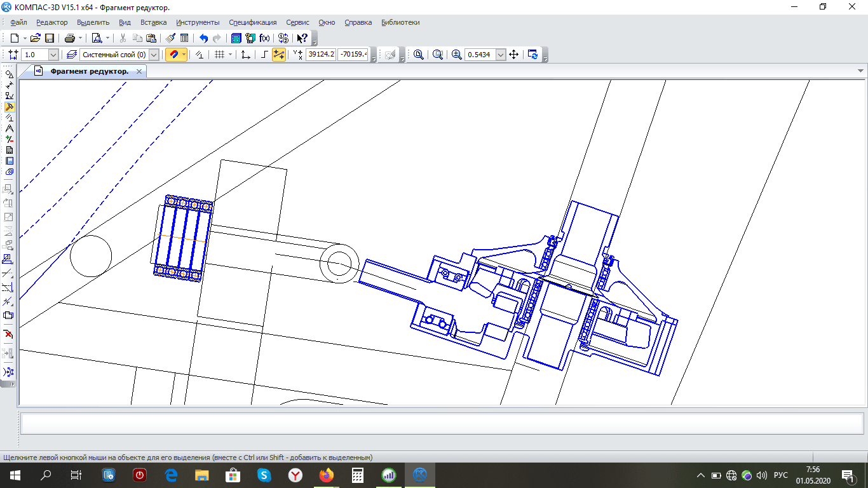
Task: Toggle the highlighted rounding cursor mode button
Action: (x=278, y=55)
